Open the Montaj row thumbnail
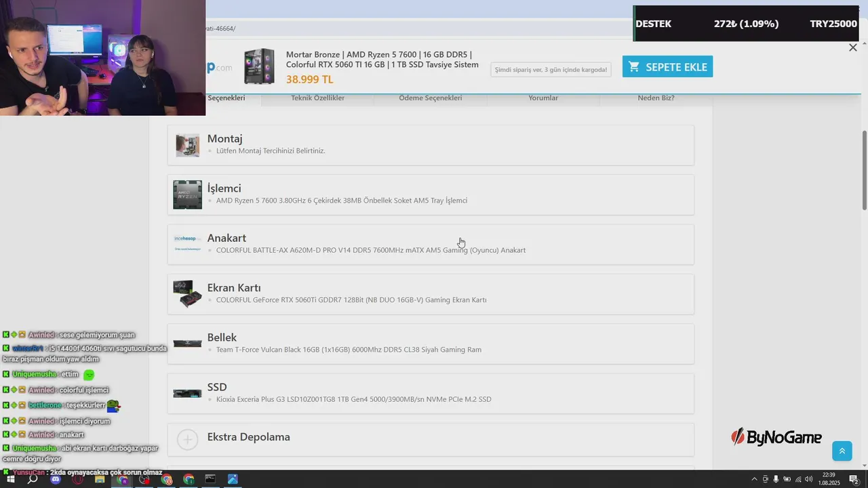The image size is (868, 488). pyautogui.click(x=187, y=145)
